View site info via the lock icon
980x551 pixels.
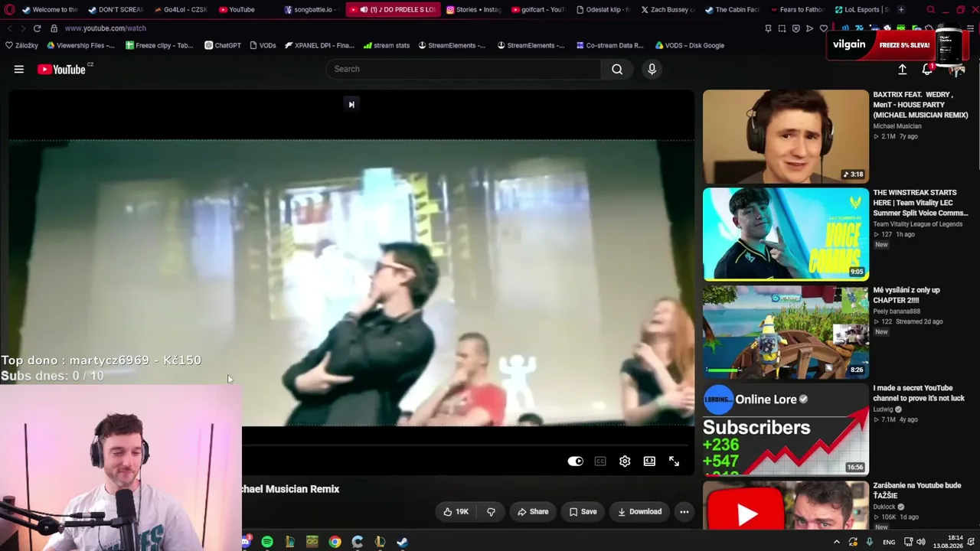point(54,28)
